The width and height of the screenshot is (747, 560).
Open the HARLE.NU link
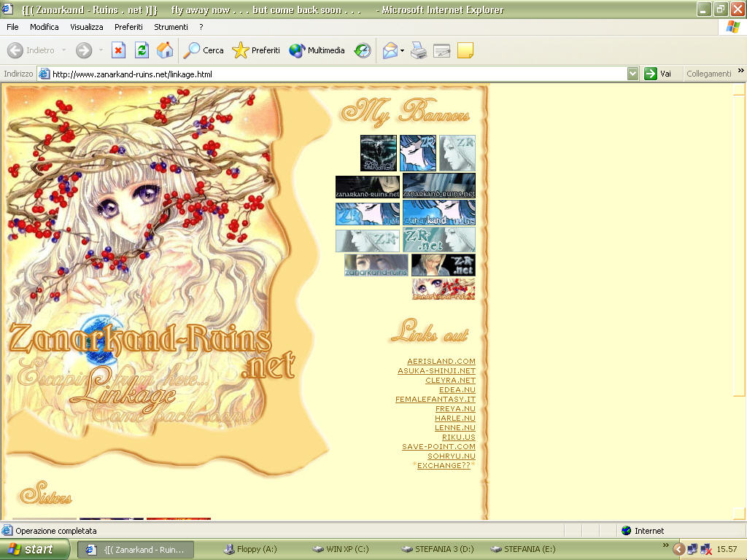pos(455,419)
